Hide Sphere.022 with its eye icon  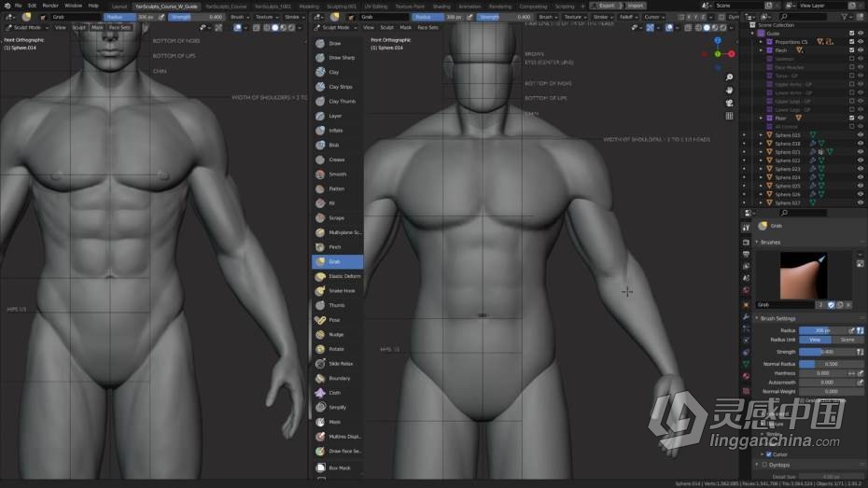click(x=861, y=160)
